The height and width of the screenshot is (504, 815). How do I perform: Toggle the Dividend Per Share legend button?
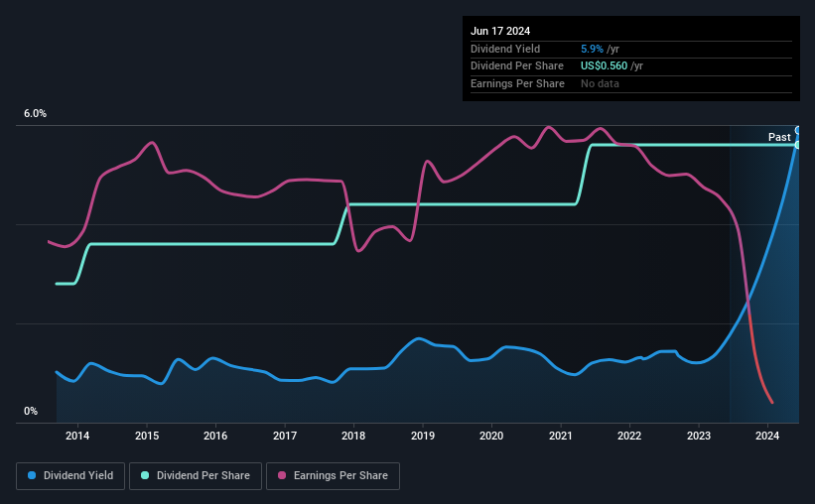tap(196, 476)
